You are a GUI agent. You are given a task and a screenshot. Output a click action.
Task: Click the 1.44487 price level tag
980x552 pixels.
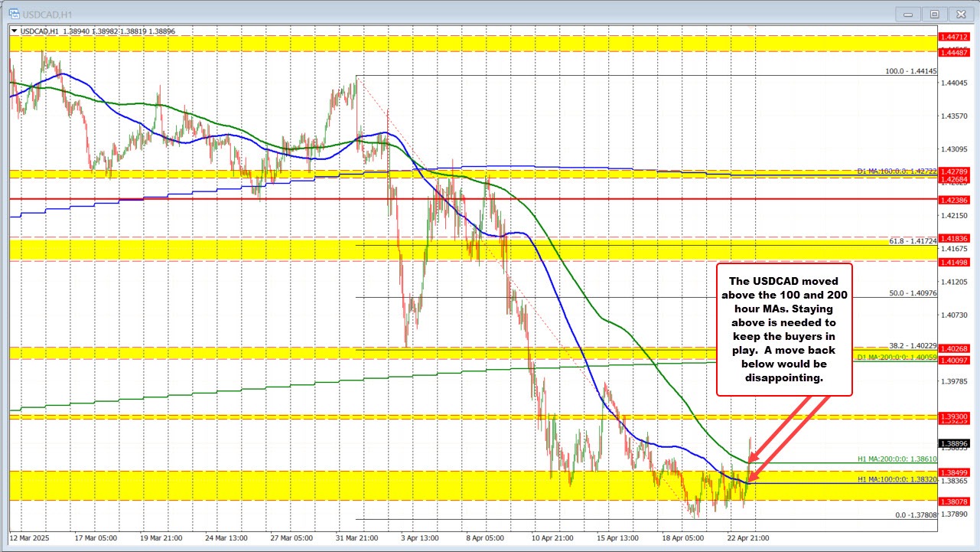[955, 52]
